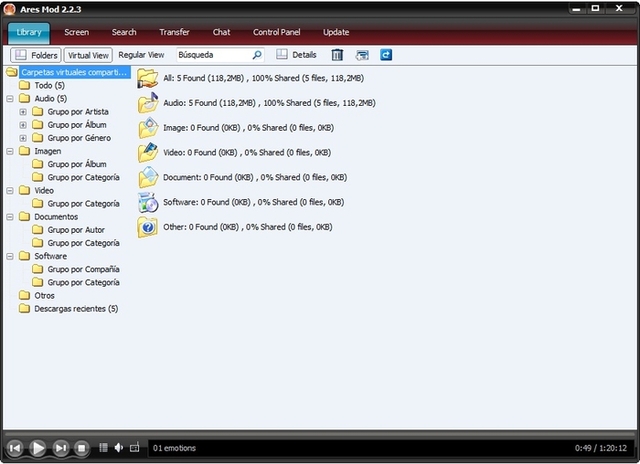Open the Library tab
The width and height of the screenshot is (640, 464).
click(x=29, y=33)
